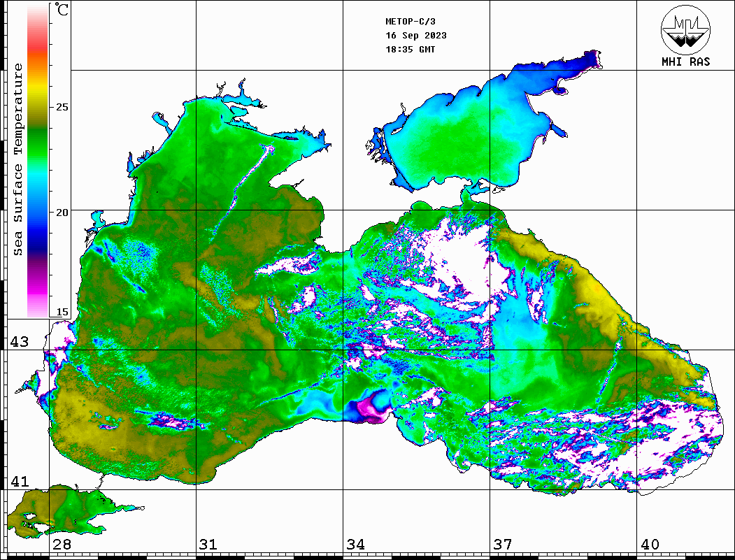The image size is (735, 560).
Task: Click the MHI RAS logo emblem
Action: (x=685, y=29)
